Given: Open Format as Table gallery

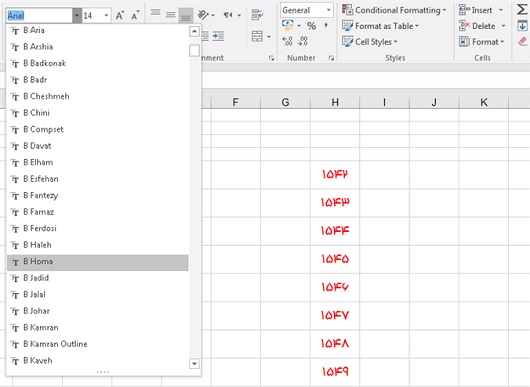Looking at the screenshot, I should [x=381, y=26].
